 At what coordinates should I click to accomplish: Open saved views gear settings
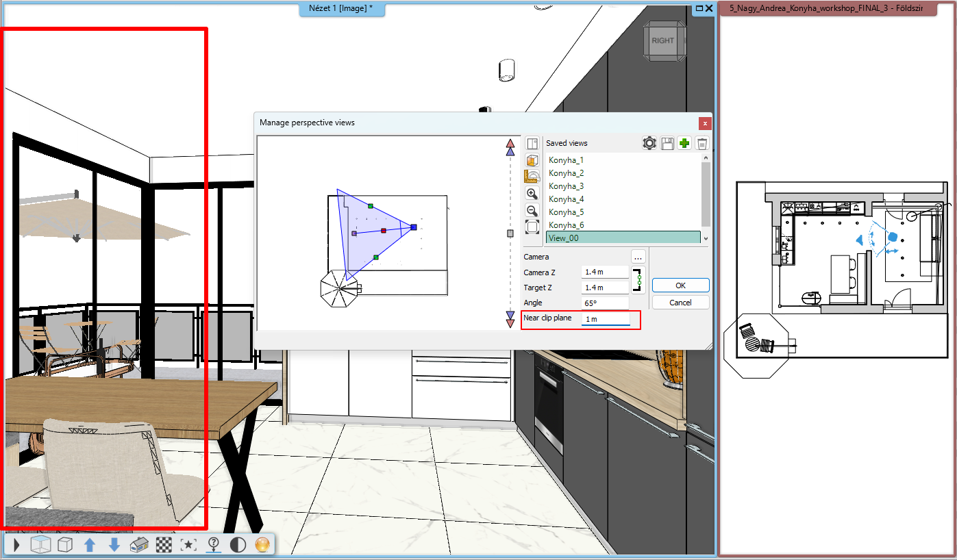pos(649,143)
